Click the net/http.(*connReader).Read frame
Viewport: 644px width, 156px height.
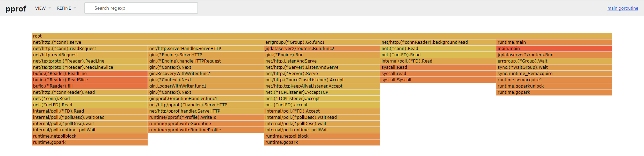pyautogui.click(x=90, y=92)
